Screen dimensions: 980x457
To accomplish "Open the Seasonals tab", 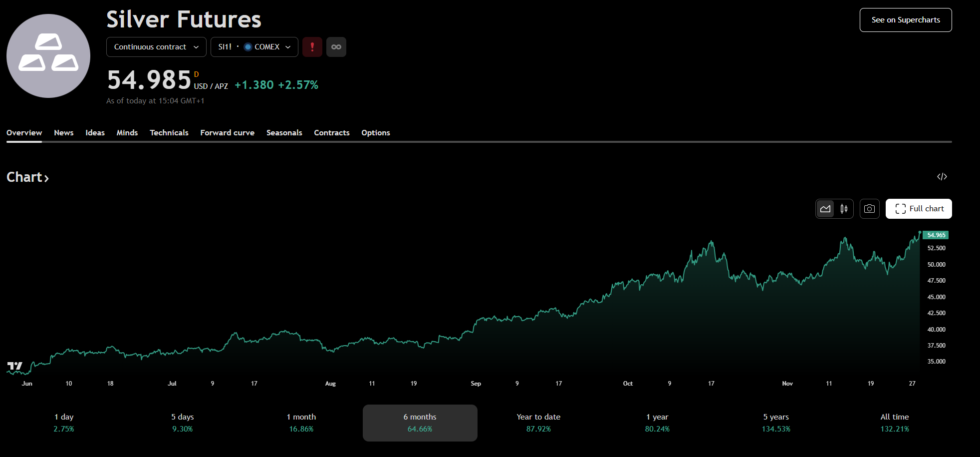I will tap(284, 133).
